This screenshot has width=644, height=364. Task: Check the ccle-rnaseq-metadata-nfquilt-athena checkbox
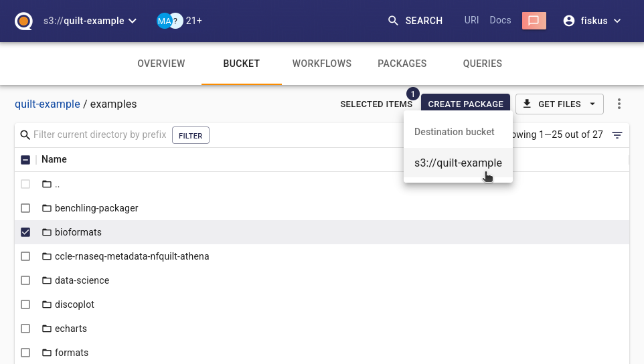(x=25, y=256)
